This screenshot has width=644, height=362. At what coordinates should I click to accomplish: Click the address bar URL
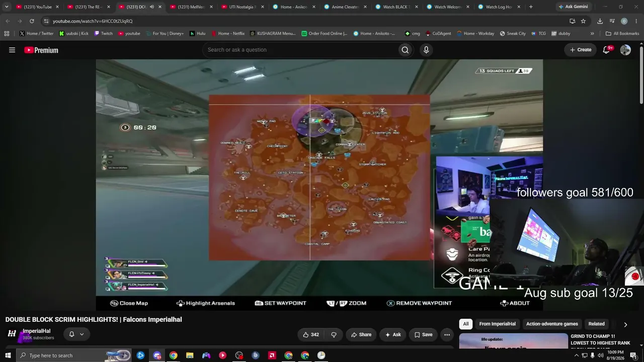93,21
